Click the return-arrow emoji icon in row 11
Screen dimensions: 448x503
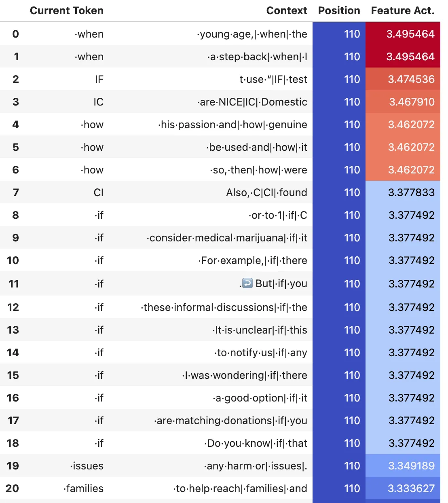click(247, 283)
